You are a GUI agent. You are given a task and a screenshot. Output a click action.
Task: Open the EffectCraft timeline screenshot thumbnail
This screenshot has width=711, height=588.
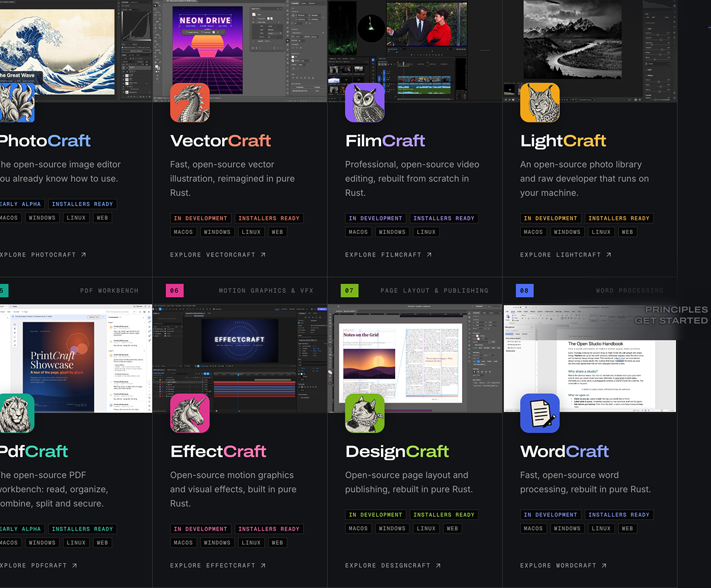pyautogui.click(x=240, y=358)
